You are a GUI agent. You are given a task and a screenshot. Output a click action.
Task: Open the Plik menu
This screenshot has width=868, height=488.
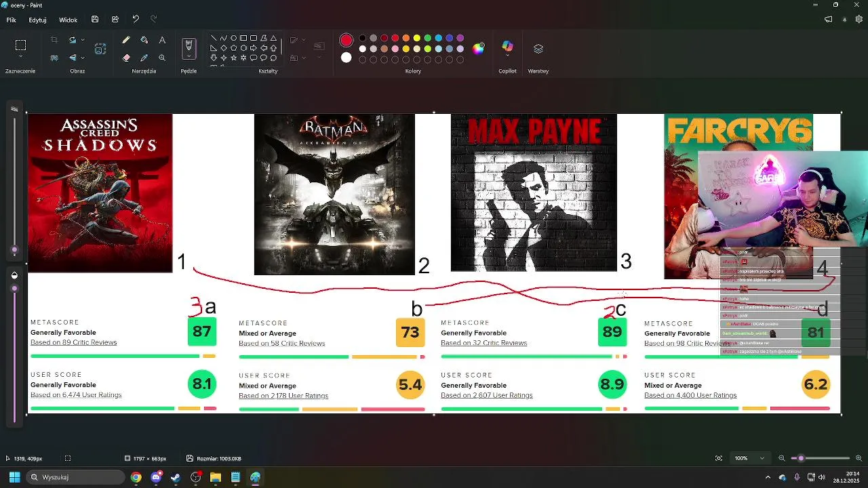pos(11,20)
